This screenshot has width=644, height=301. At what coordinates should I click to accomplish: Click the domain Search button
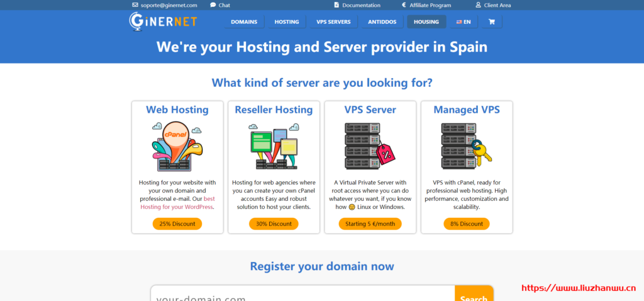tap(474, 295)
